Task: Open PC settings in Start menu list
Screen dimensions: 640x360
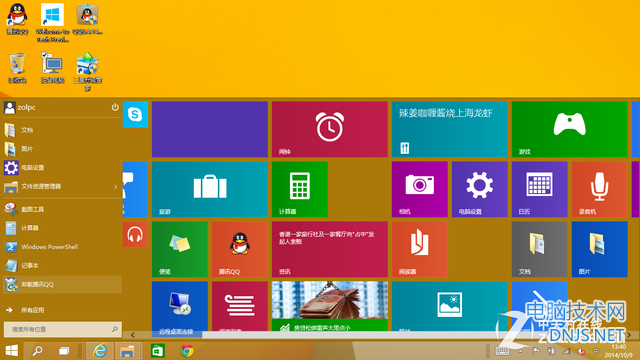Action: 62,168
